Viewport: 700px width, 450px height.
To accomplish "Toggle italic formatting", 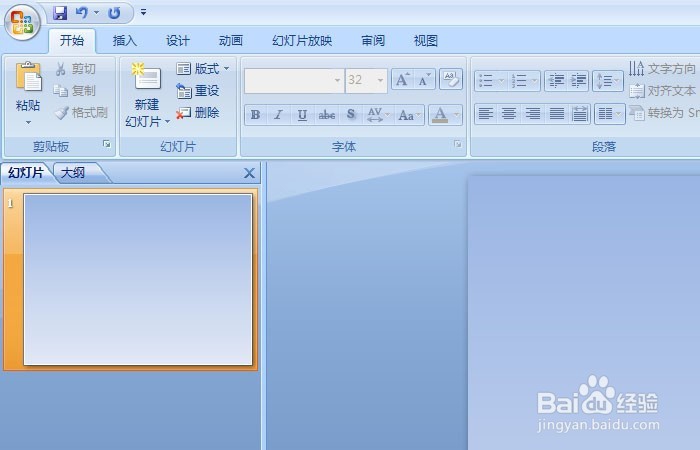I will (x=278, y=115).
